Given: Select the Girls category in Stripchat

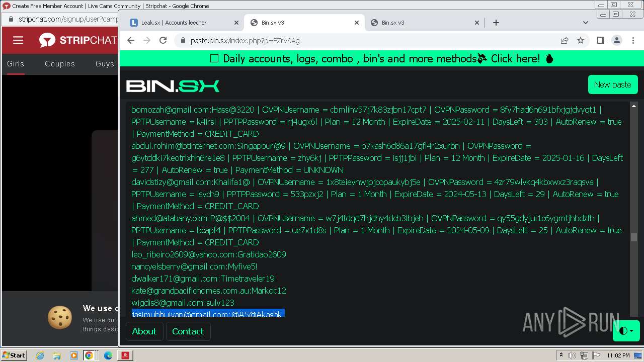Looking at the screenshot, I should point(16,64).
